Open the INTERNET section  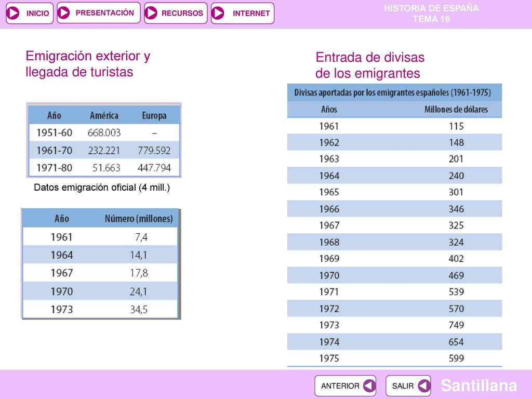click(243, 13)
